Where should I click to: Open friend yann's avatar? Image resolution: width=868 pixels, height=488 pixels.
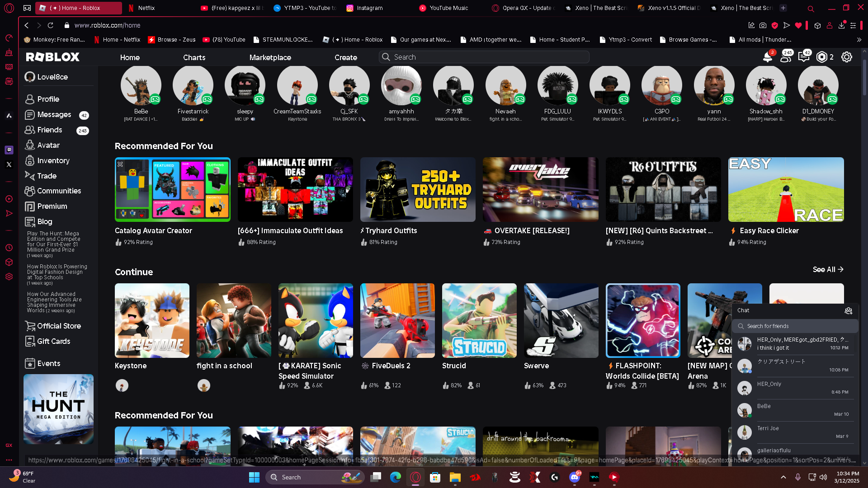(714, 85)
